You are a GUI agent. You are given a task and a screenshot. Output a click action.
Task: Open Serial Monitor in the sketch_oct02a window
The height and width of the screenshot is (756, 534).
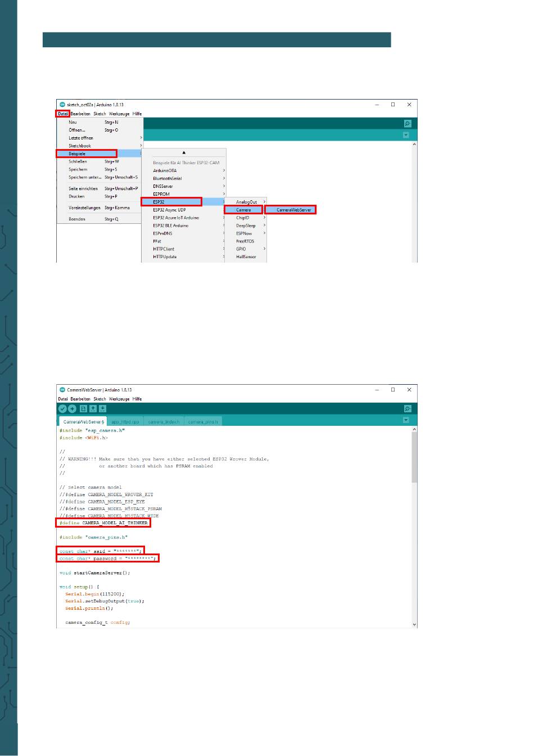click(x=408, y=124)
